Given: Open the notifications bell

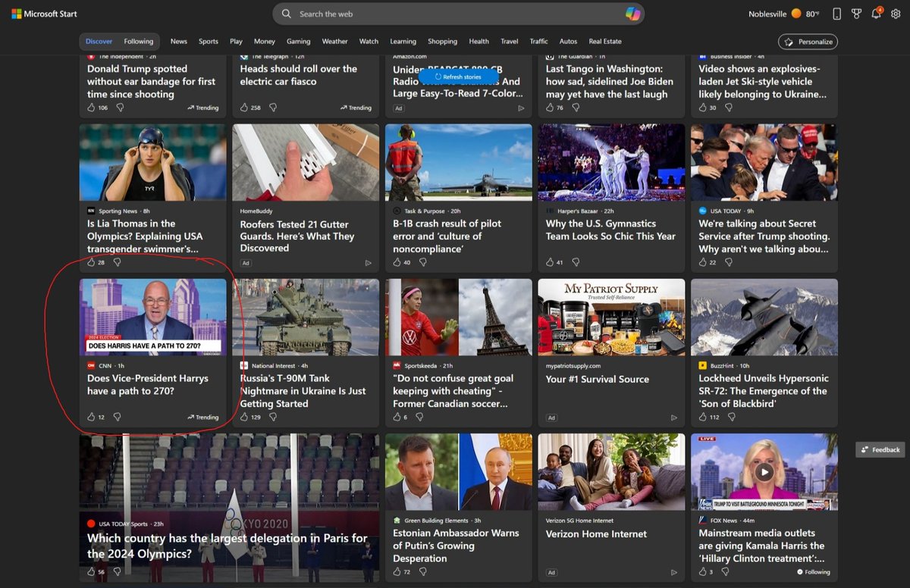Looking at the screenshot, I should pyautogui.click(x=876, y=14).
